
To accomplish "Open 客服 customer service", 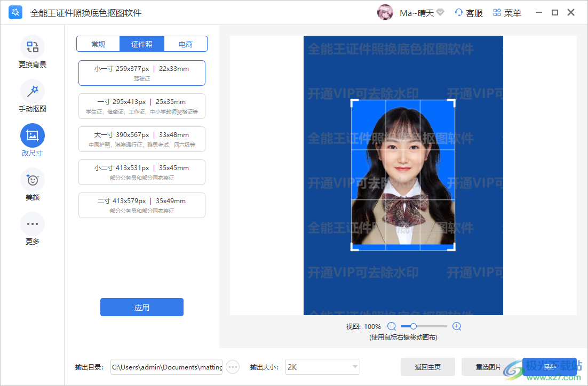I will (469, 13).
